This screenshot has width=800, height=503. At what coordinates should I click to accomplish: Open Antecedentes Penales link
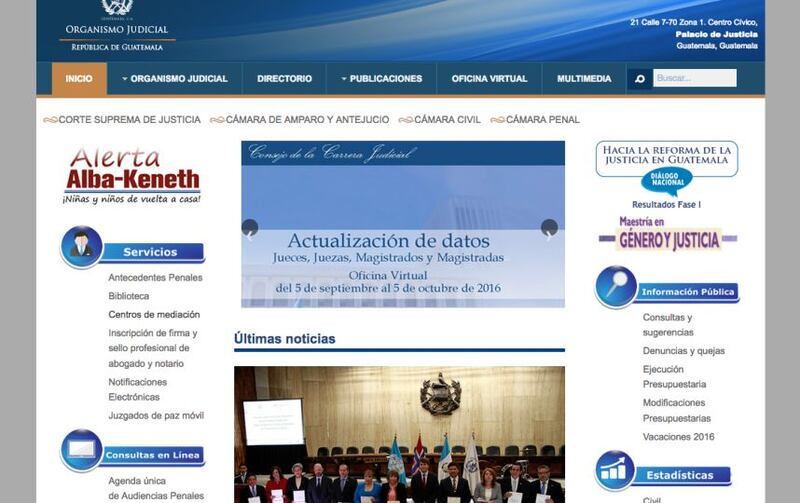coord(155,278)
